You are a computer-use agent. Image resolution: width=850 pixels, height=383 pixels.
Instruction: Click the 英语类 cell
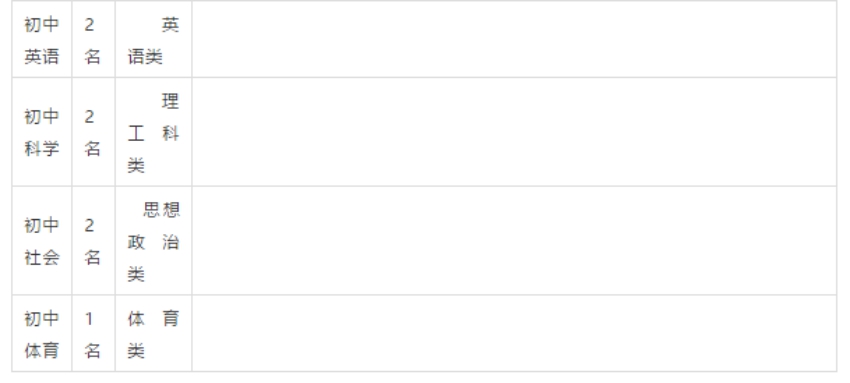pyautogui.click(x=153, y=40)
